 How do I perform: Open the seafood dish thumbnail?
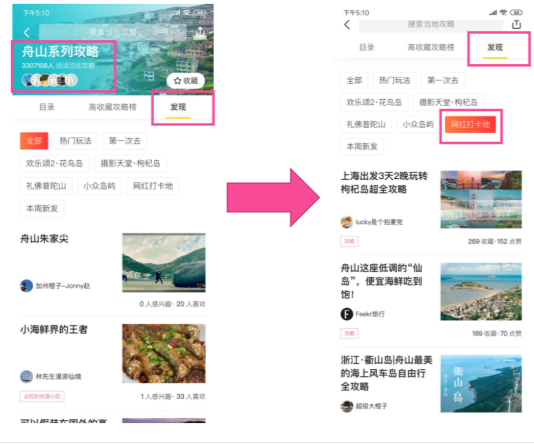pos(164,353)
